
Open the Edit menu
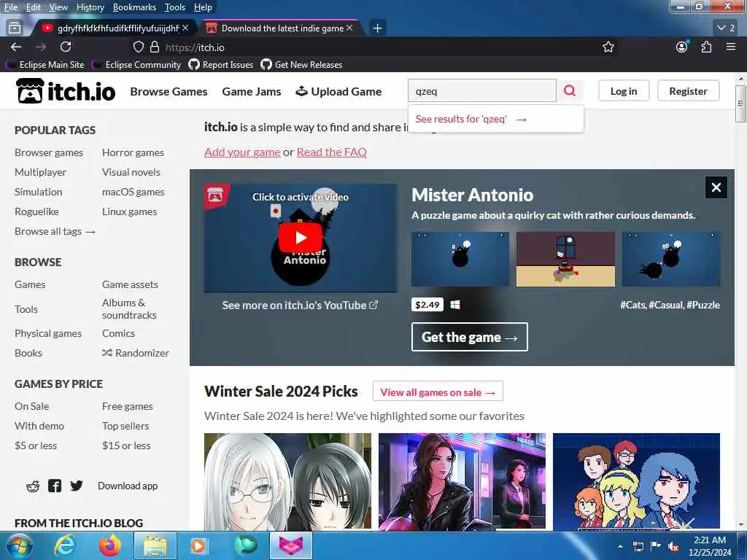pyautogui.click(x=34, y=7)
